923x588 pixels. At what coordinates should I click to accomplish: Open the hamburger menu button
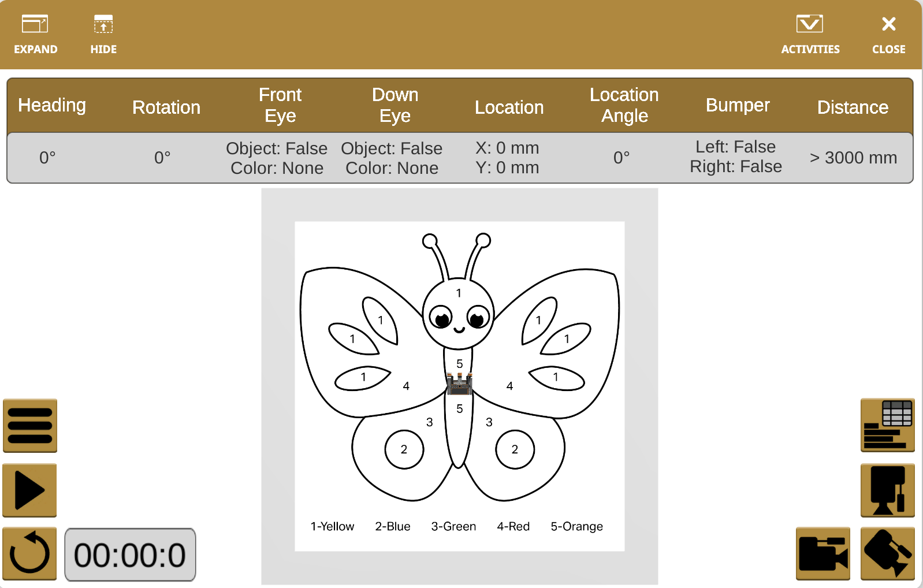[30, 426]
